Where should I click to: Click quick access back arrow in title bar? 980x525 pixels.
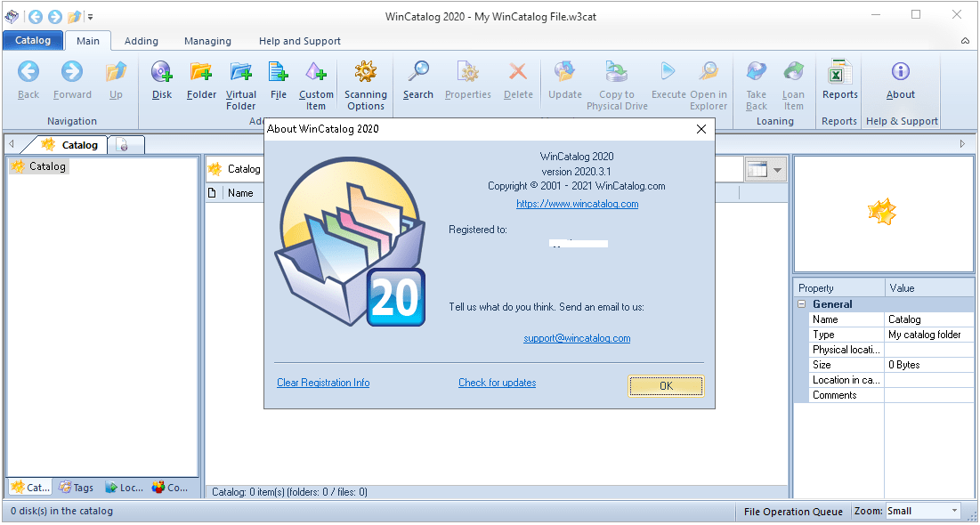[x=36, y=16]
